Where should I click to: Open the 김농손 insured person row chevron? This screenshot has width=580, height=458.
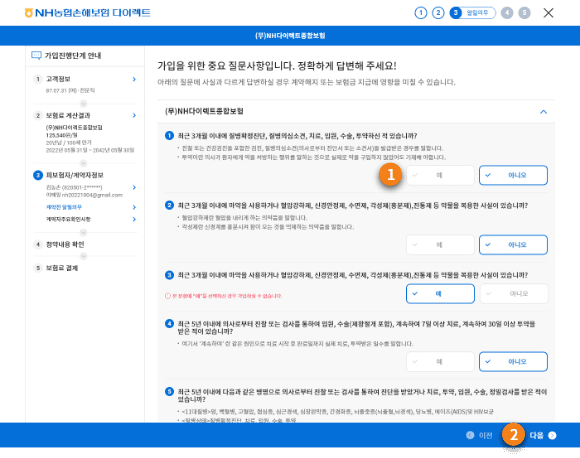click(x=134, y=188)
